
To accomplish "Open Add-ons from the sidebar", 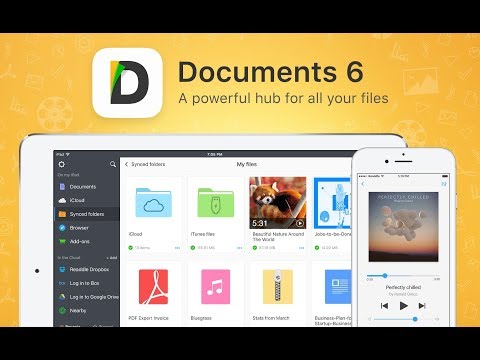I will click(79, 241).
